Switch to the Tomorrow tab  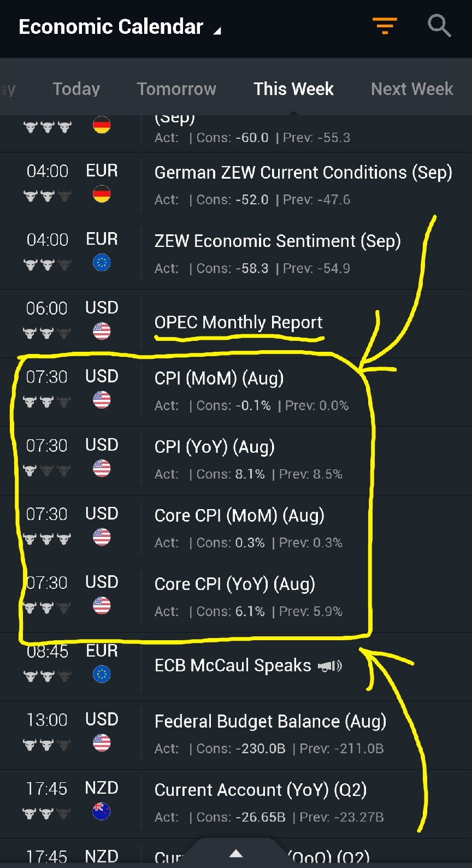tap(176, 88)
